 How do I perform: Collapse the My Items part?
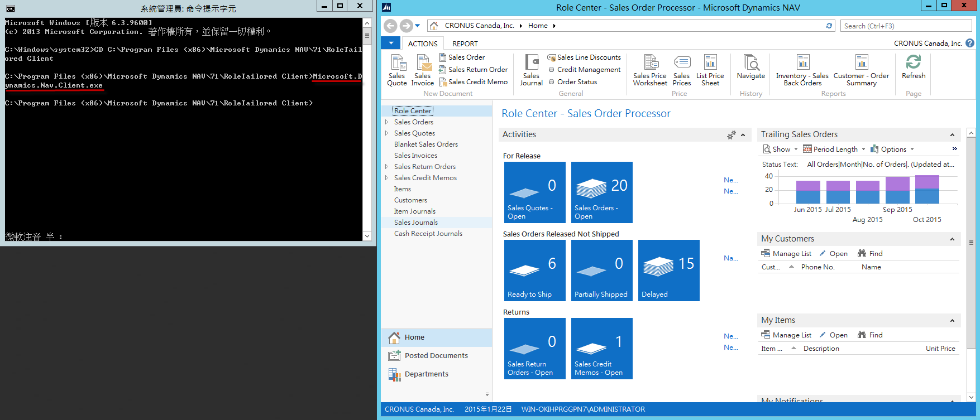pos(953,321)
